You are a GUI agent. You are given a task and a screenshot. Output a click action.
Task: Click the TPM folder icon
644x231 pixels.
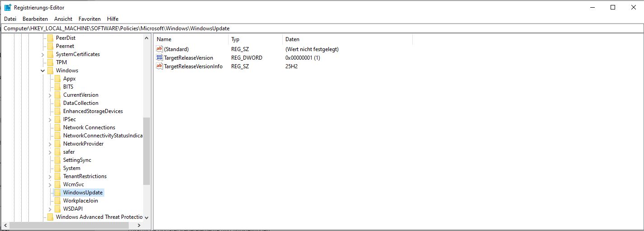pyautogui.click(x=50, y=62)
